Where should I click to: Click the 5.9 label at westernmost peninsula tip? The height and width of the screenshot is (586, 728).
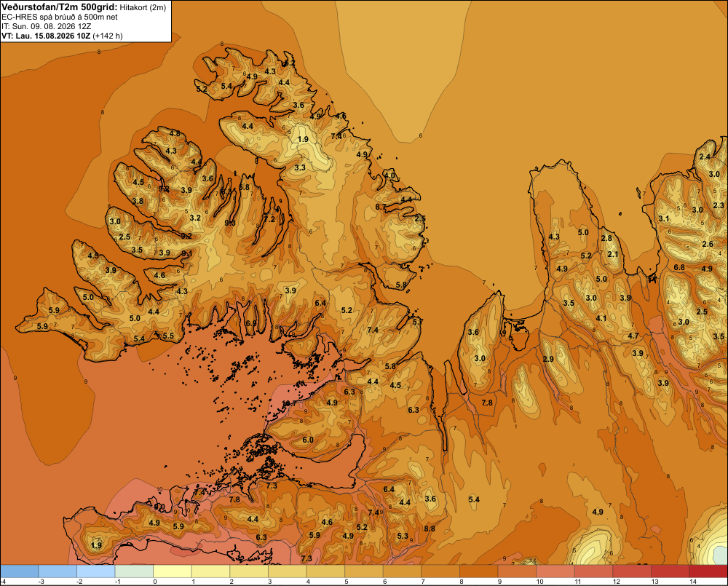[42, 326]
